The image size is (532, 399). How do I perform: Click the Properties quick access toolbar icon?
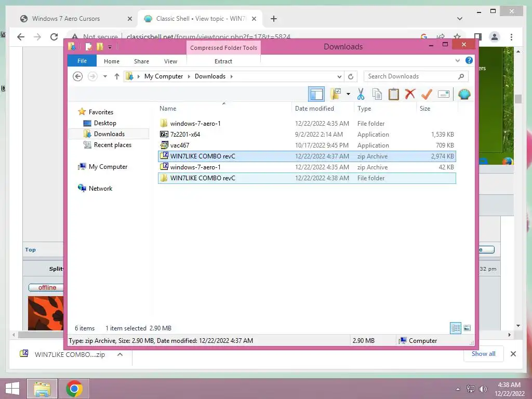[88, 47]
